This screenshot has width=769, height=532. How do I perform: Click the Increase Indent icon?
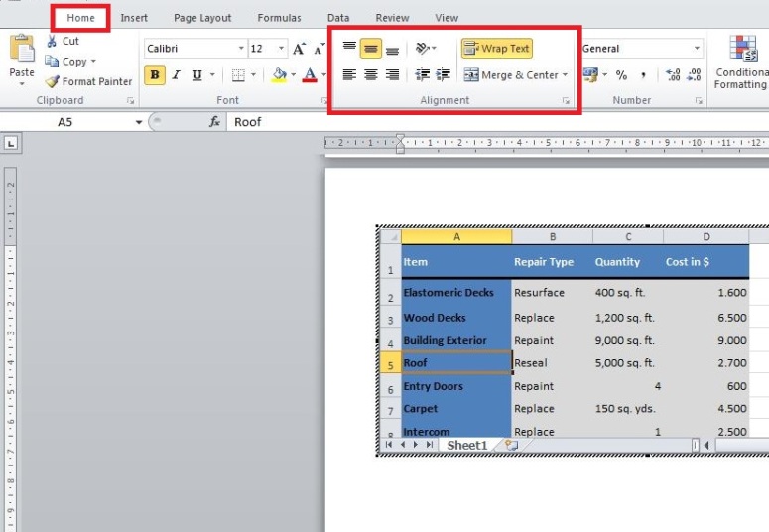443,75
